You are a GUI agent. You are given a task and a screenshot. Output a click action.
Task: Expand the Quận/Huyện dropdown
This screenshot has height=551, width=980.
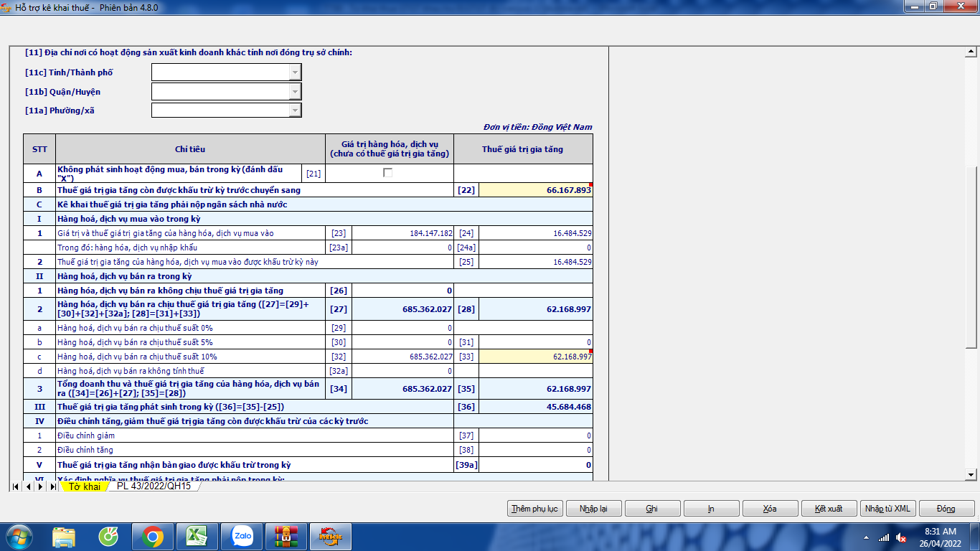click(294, 92)
